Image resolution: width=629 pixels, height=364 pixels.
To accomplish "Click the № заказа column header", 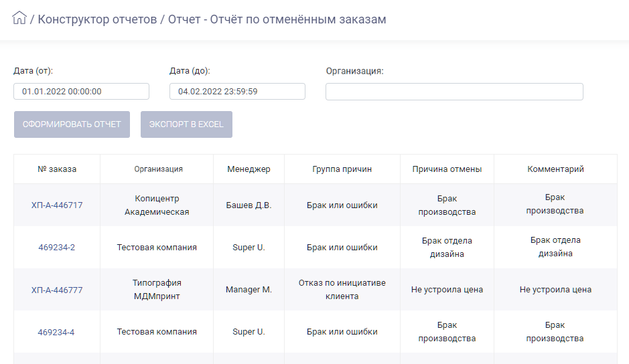I will 57,169.
